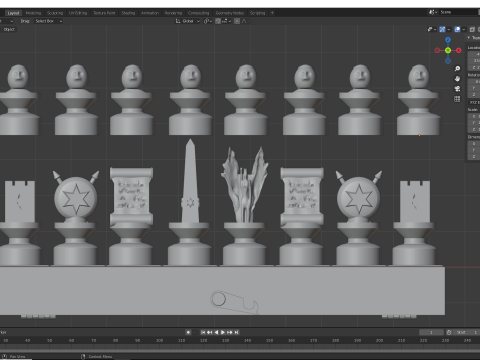This screenshot has height=360, width=480.
Task: Open the Object menu in viewport header
Action: pos(9,29)
